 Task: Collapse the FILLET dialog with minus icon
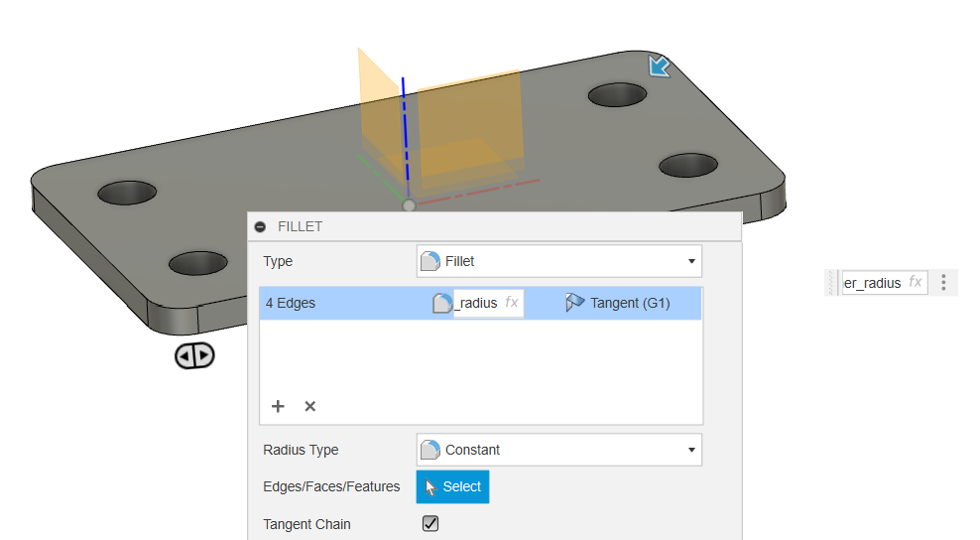[x=261, y=226]
